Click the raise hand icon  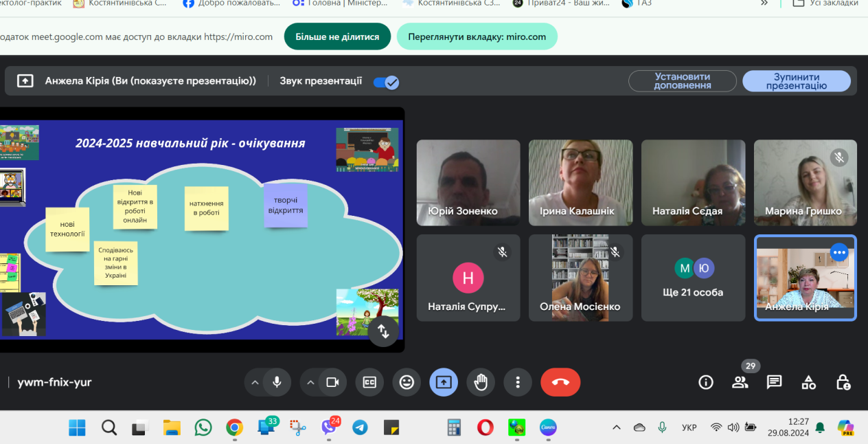coord(481,382)
